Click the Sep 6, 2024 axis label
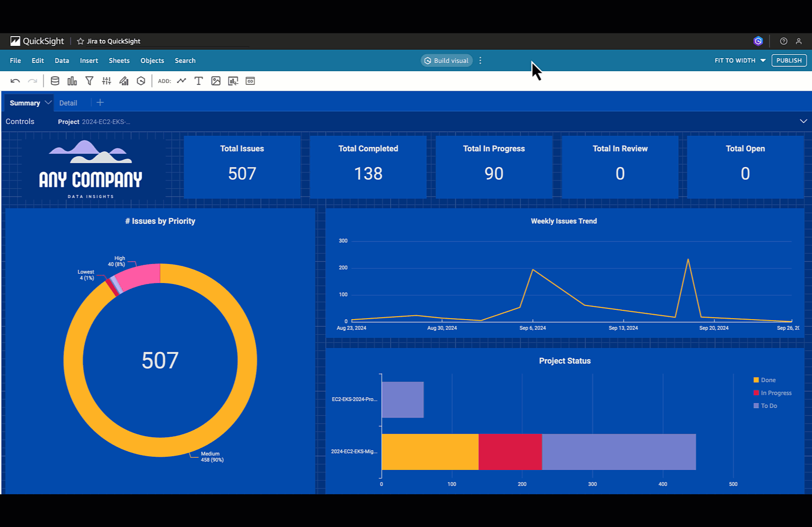 [533, 328]
